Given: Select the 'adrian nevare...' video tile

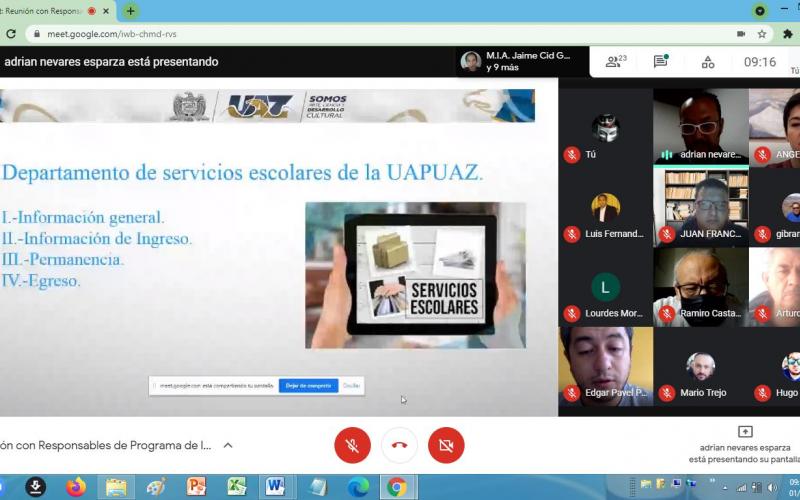Looking at the screenshot, I should (701, 128).
